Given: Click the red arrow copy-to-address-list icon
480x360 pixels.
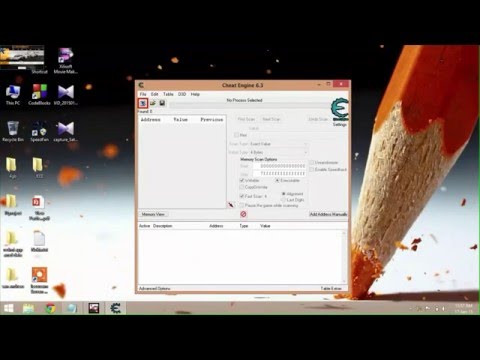Looking at the screenshot, I should tap(231, 205).
